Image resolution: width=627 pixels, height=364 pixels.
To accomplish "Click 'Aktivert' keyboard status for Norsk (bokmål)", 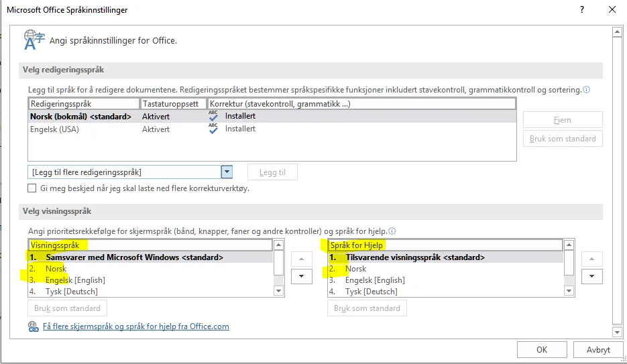I will click(156, 117).
